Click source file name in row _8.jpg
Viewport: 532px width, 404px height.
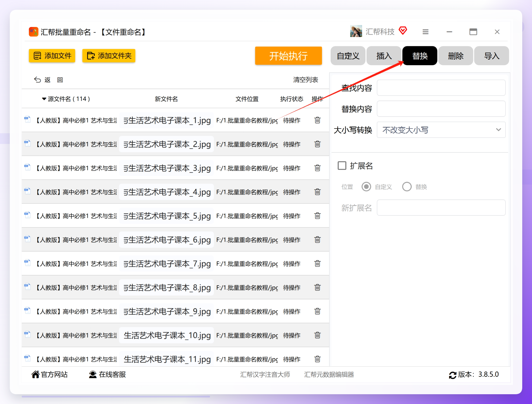click(76, 288)
